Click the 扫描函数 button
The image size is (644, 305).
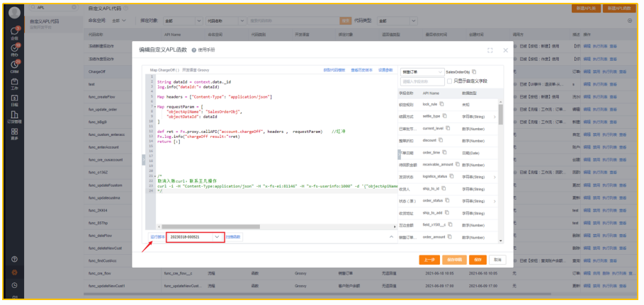click(234, 237)
